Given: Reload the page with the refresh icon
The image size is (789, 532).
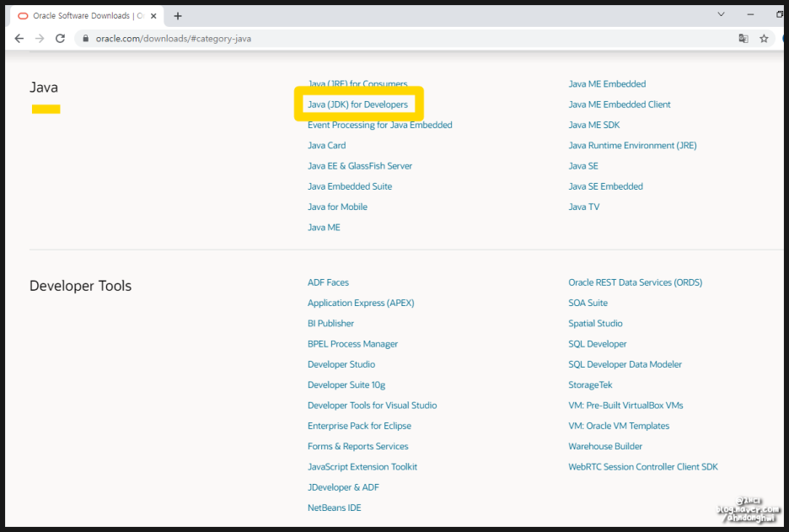Looking at the screenshot, I should [x=61, y=39].
